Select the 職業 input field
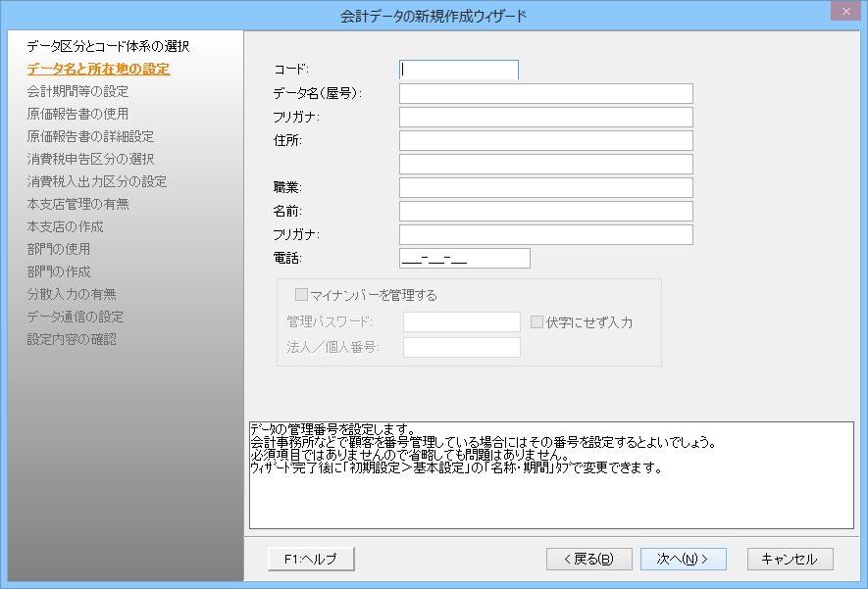This screenshot has height=589, width=868. [545, 187]
